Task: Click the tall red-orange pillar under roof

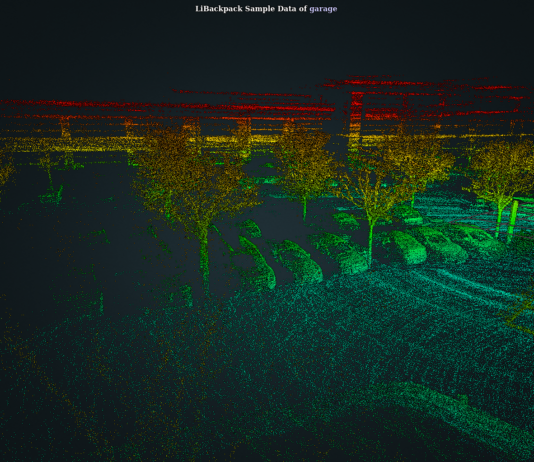Action: (356, 121)
